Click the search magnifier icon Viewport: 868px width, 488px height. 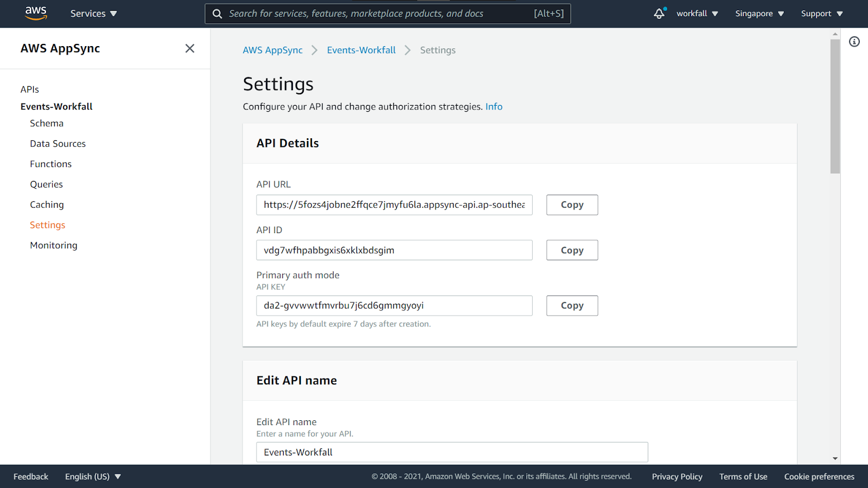click(x=217, y=14)
